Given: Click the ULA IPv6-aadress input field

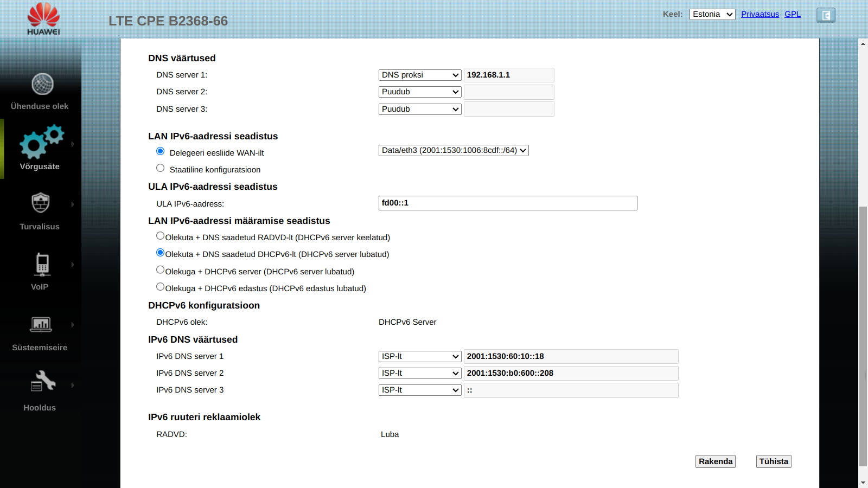Looking at the screenshot, I should coord(508,203).
